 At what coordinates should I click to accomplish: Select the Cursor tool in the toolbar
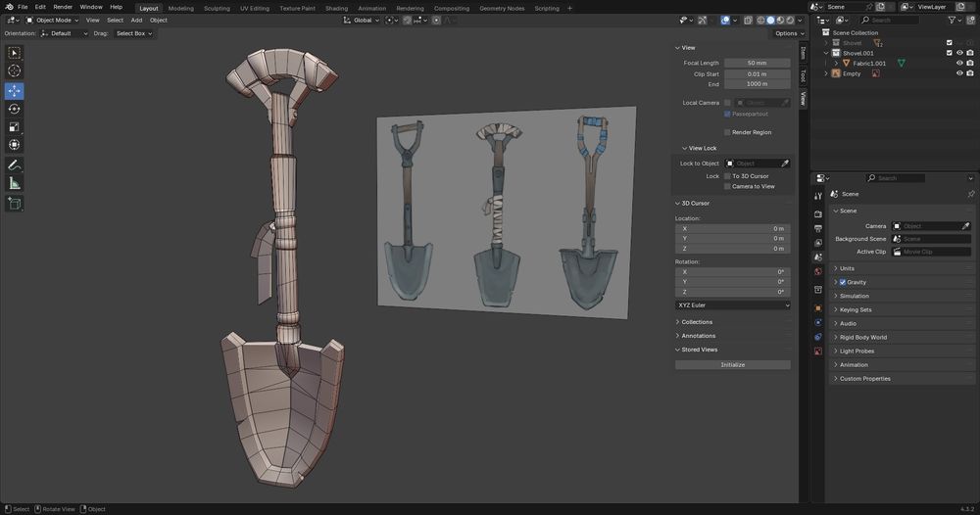(15, 70)
